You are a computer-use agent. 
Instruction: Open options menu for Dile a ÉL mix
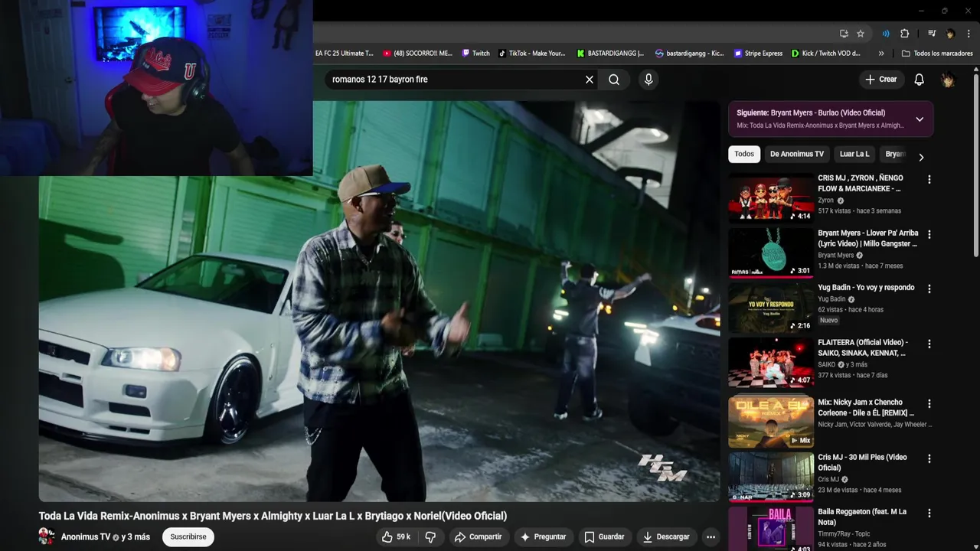point(929,403)
